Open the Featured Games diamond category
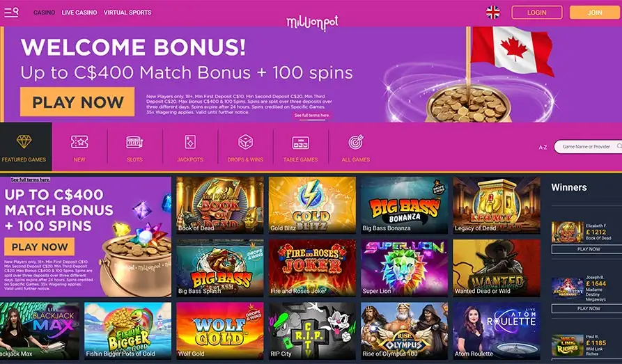622x364 pixels. pos(24,147)
